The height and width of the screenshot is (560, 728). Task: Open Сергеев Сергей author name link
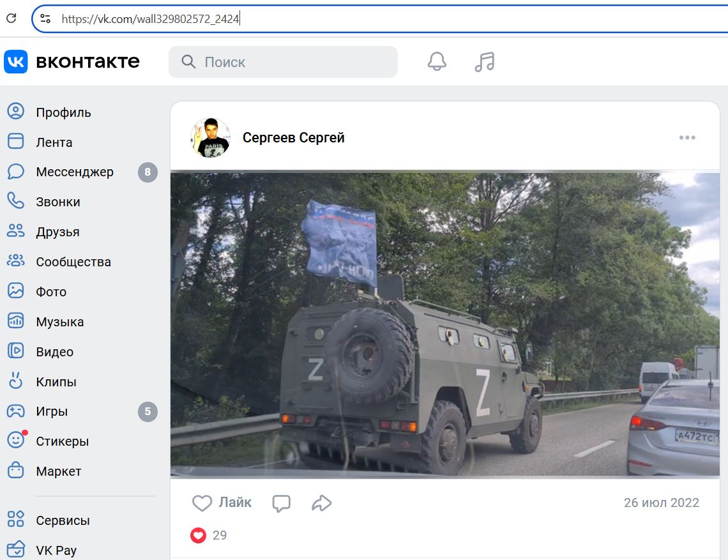293,138
